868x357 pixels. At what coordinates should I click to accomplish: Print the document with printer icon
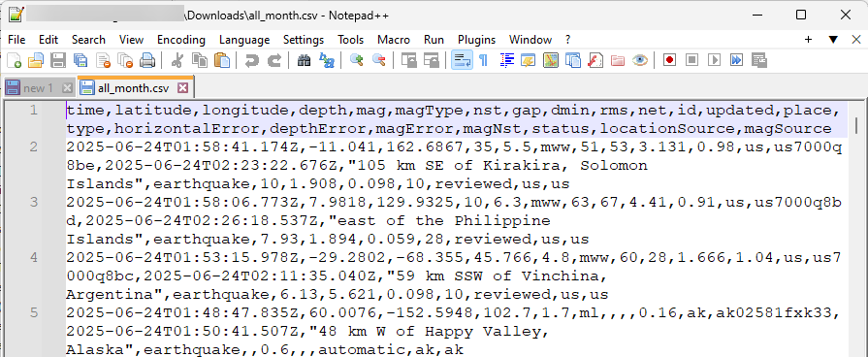pos(147,60)
